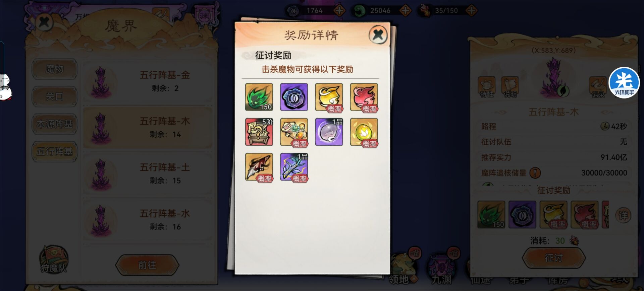Tap the yellow gourd probability reward icon
The height and width of the screenshot is (291, 644).
click(x=329, y=97)
